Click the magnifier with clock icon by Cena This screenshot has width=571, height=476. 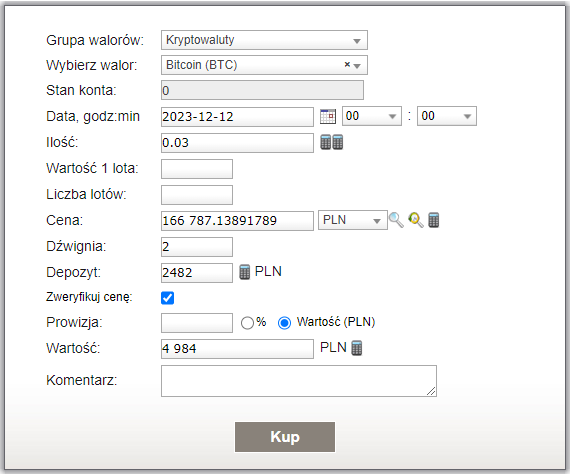(x=416, y=220)
